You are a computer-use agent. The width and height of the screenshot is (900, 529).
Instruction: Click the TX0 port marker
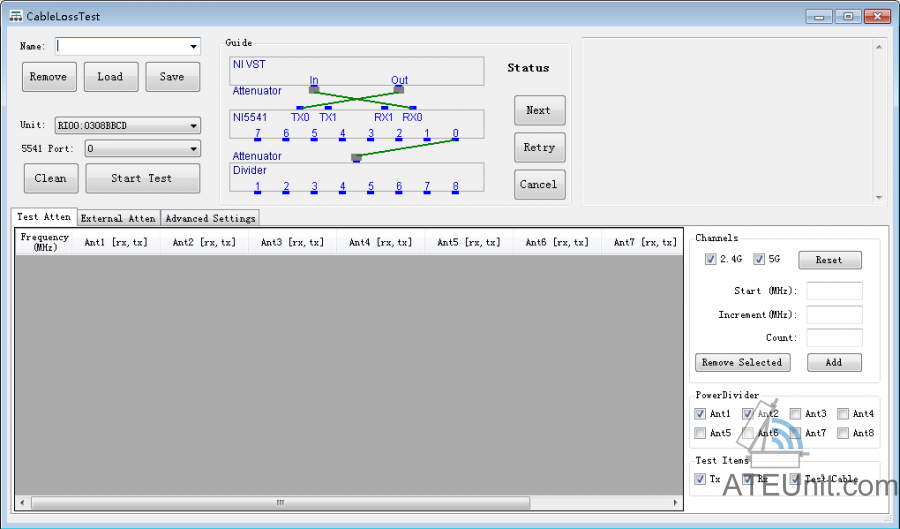[299, 108]
